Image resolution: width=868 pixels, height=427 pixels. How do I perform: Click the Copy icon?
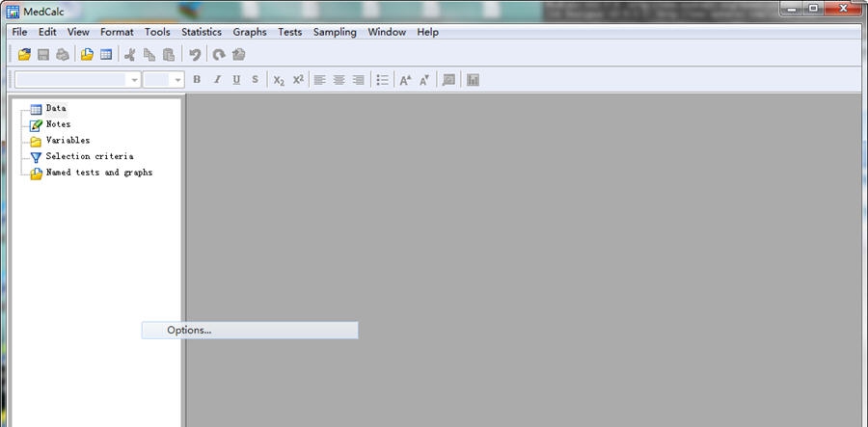[149, 54]
